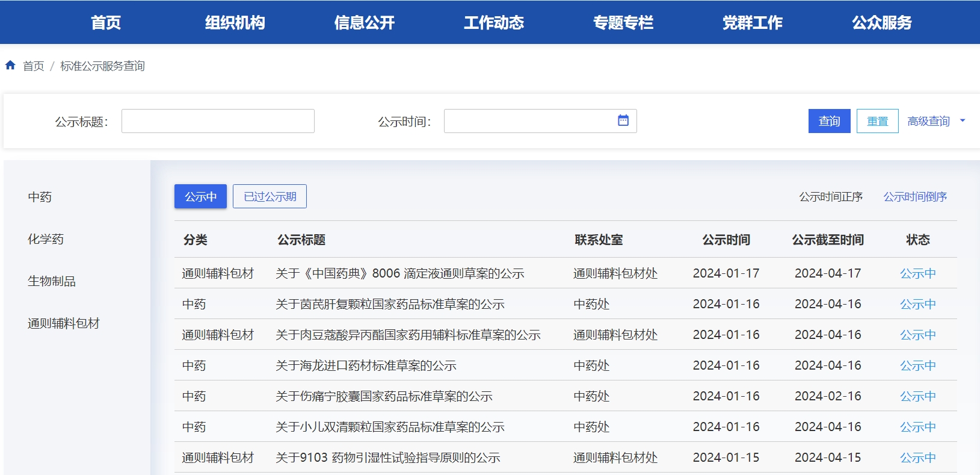Viewport: 980px width, 475px height.
Task: Sort by 公示时间倒序 descending
Action: [x=915, y=197]
